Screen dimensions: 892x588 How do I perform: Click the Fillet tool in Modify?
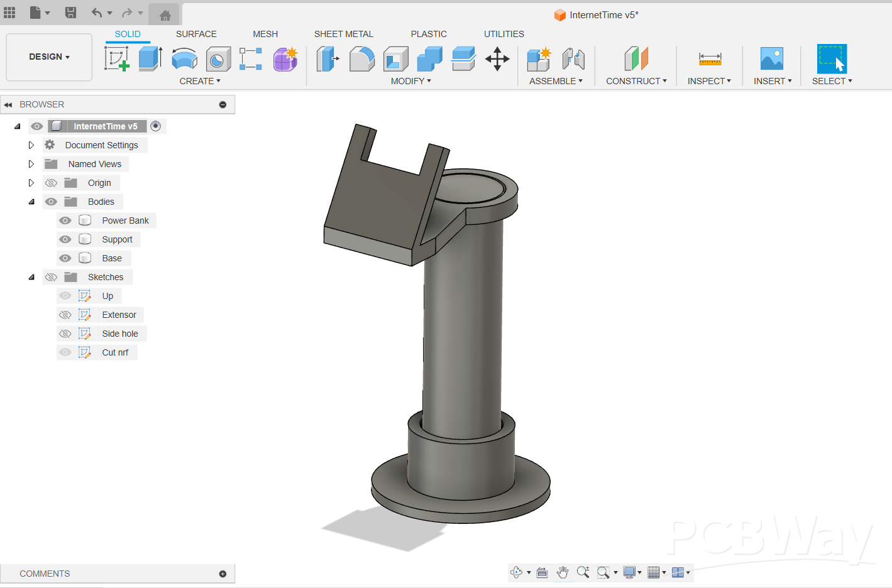coord(362,59)
